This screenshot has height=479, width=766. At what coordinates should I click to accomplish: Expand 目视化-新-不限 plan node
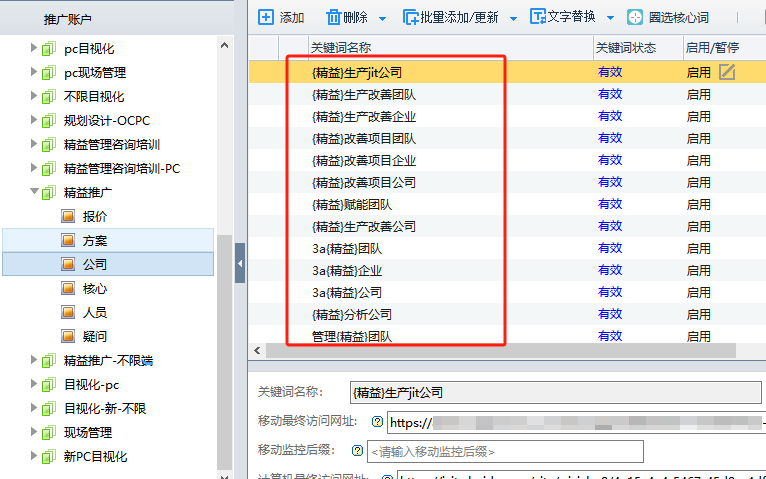(34, 407)
